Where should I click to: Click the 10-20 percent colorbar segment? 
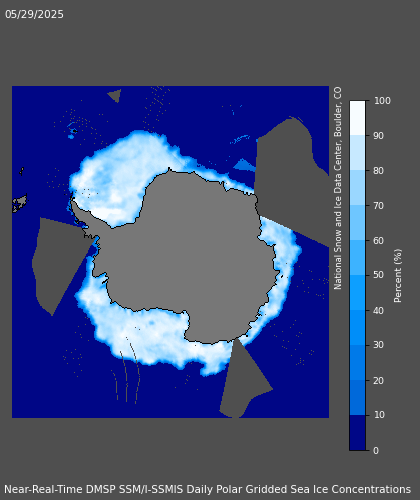point(357,397)
